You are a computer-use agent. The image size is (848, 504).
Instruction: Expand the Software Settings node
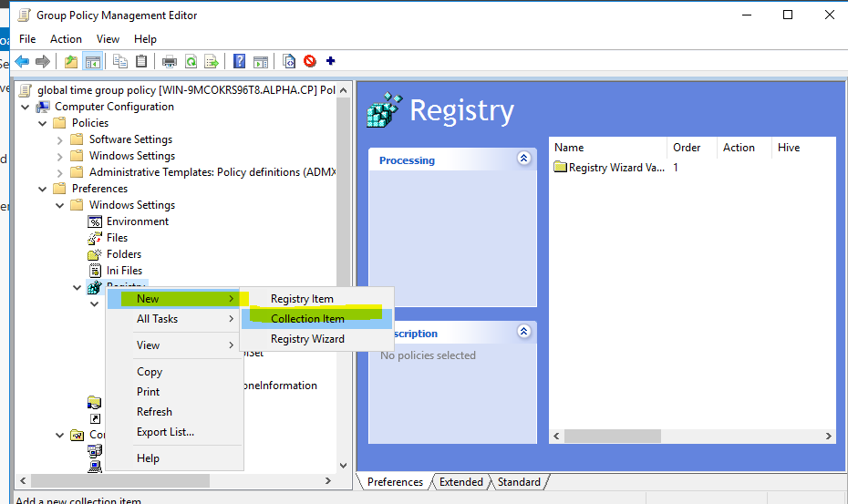59,140
